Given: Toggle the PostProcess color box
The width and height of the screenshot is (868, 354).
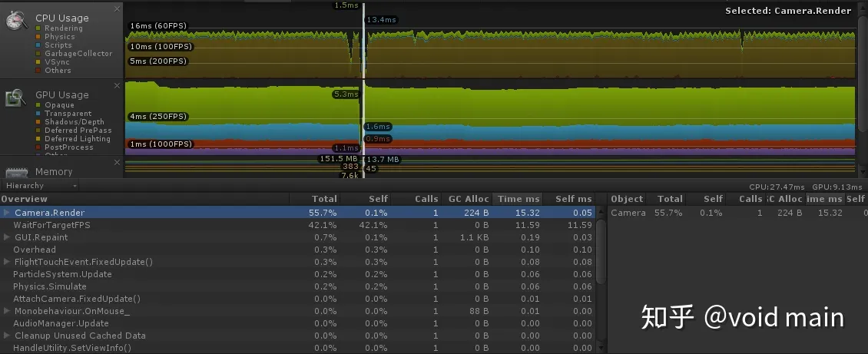Looking at the screenshot, I should click(x=38, y=147).
